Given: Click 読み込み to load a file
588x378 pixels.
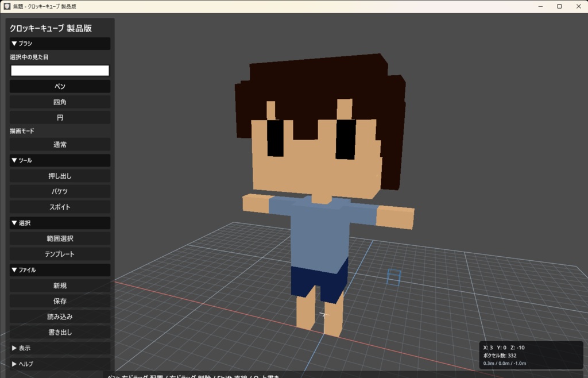Looking at the screenshot, I should click(60, 317).
